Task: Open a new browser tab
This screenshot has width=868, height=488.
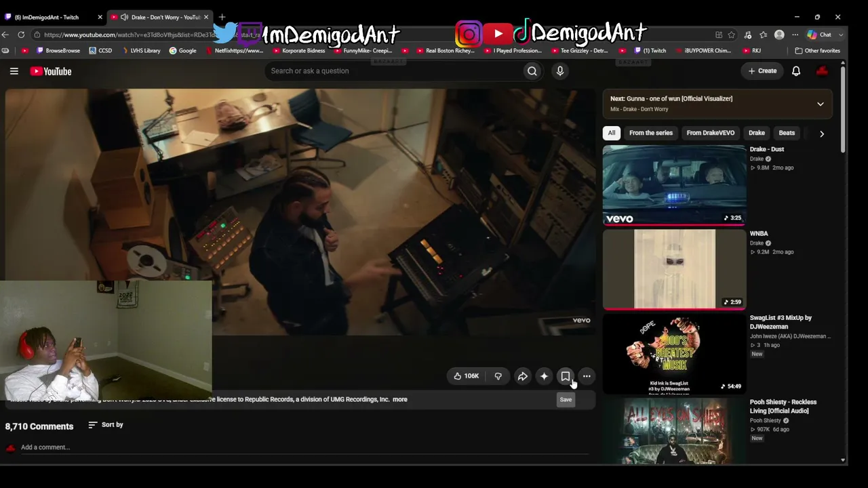Action: tap(222, 17)
